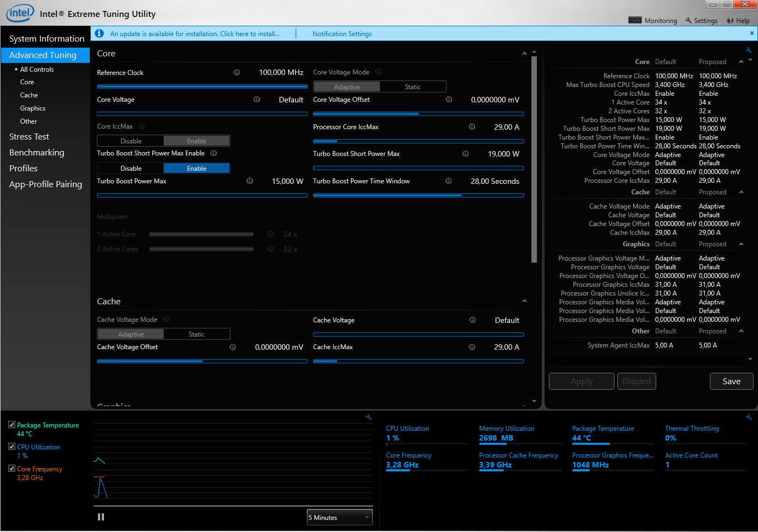Disable Turbo Boost Short Power Max
The height and width of the screenshot is (532, 758).
point(131,168)
